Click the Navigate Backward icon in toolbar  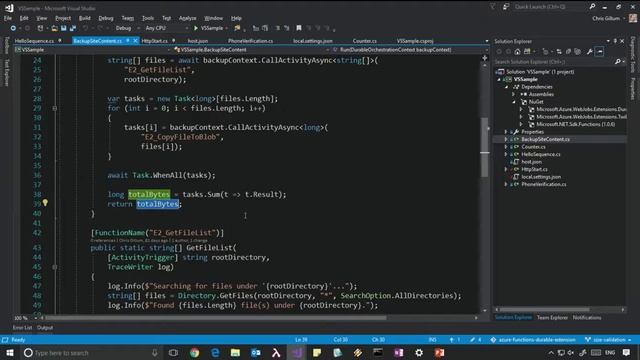[13, 28]
